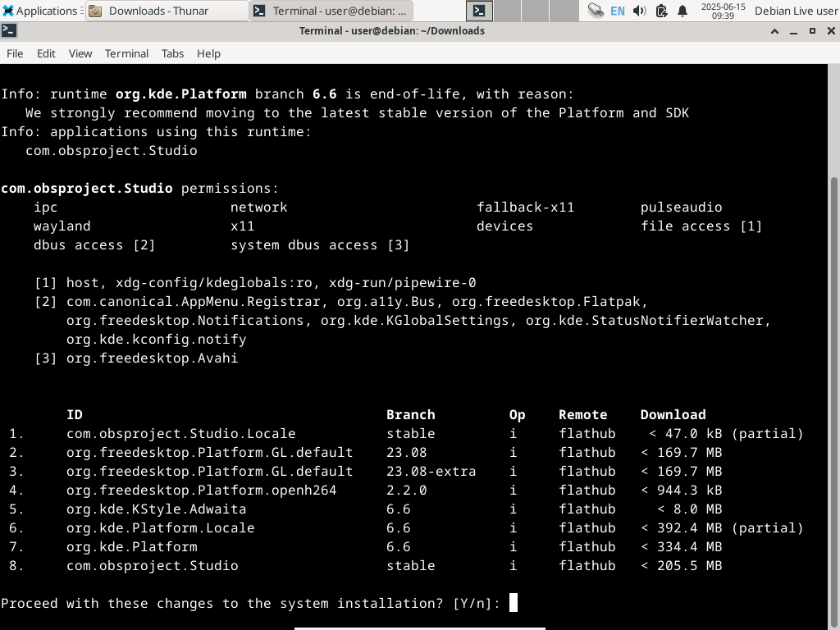This screenshot has width=840, height=630.
Task: Open the View menu
Action: (80, 53)
